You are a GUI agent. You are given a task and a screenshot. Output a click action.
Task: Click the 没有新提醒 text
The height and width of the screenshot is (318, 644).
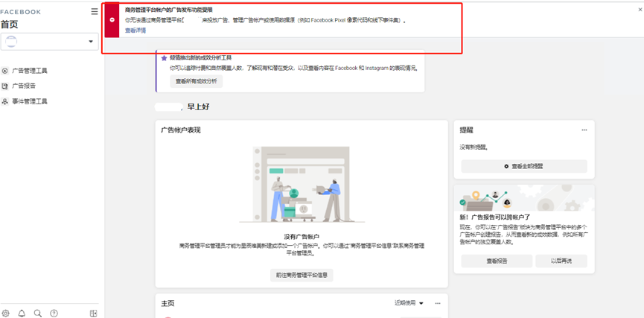pos(474,147)
